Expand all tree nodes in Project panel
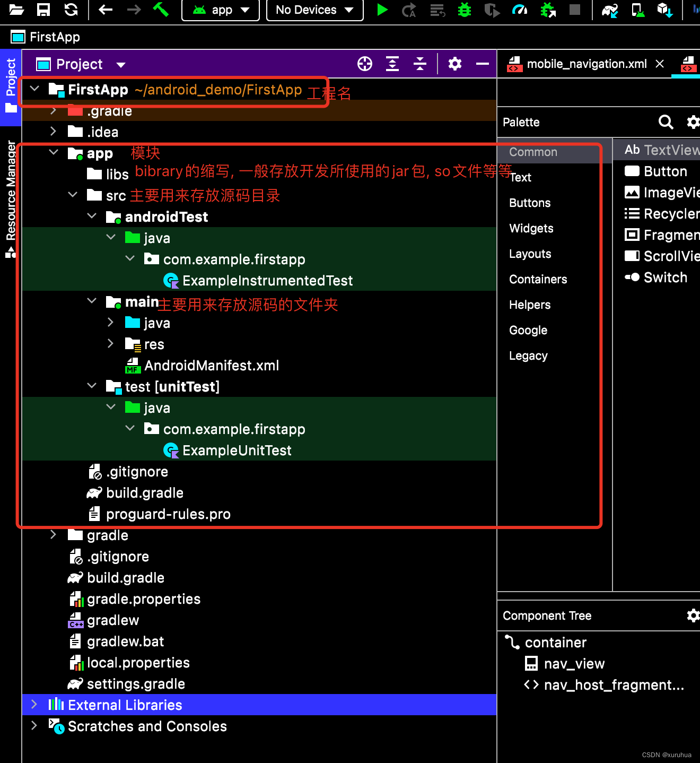The image size is (700, 763). [x=392, y=64]
